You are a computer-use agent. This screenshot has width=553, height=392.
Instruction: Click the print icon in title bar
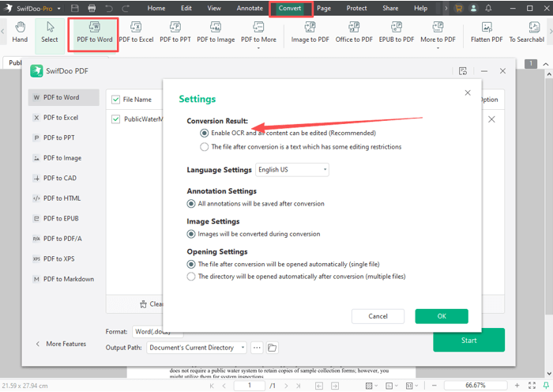click(x=92, y=8)
